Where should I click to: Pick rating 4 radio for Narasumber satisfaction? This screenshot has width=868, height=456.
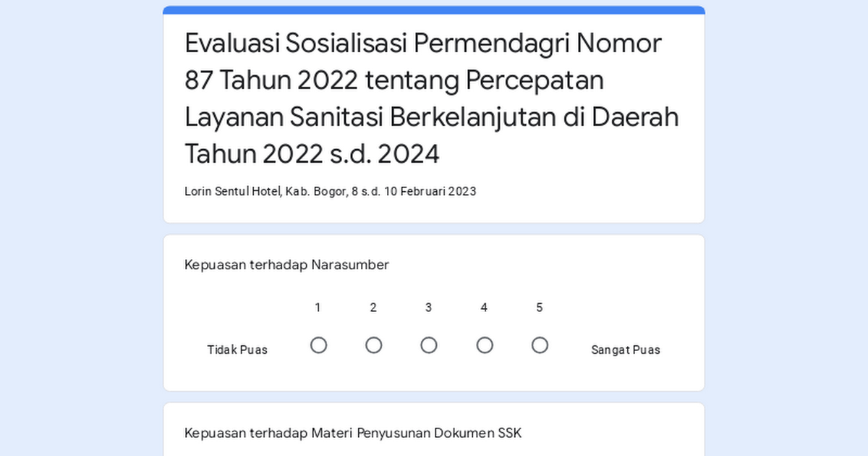pos(485,345)
